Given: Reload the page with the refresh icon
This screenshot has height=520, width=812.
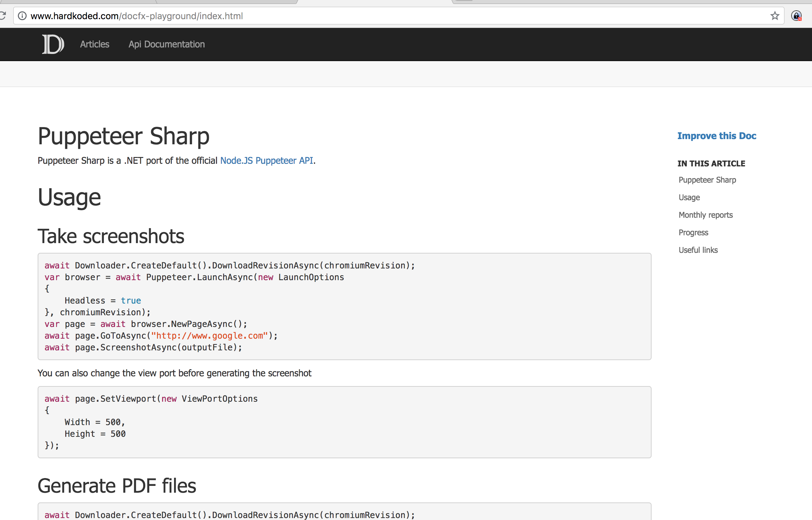Looking at the screenshot, I should click(x=3, y=16).
